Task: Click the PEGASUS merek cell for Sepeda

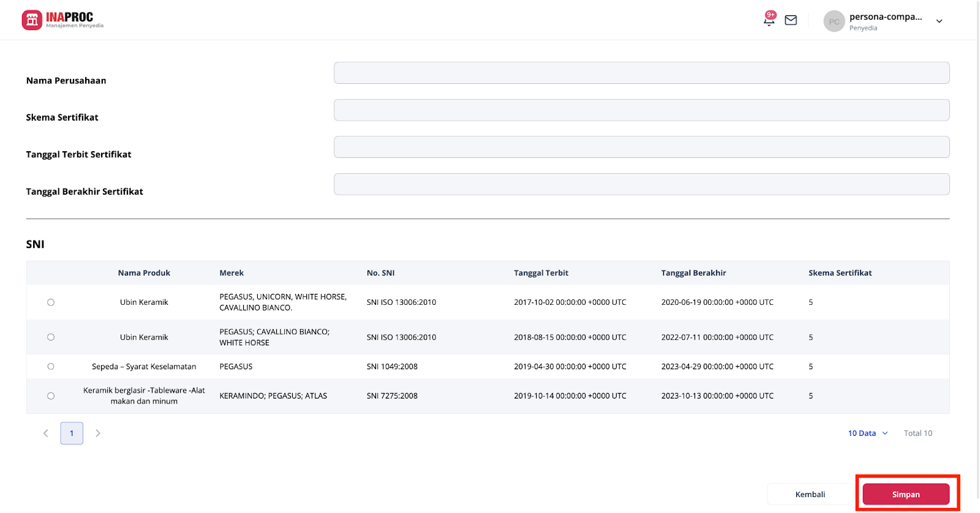Action: pyautogui.click(x=236, y=367)
